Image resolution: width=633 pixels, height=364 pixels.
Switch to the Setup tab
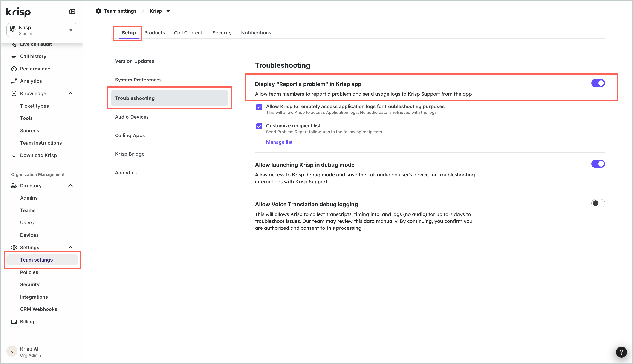[x=129, y=33]
